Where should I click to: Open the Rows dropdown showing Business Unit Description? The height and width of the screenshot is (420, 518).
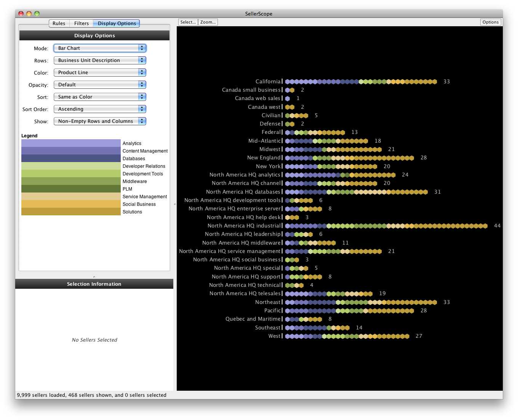coord(100,60)
